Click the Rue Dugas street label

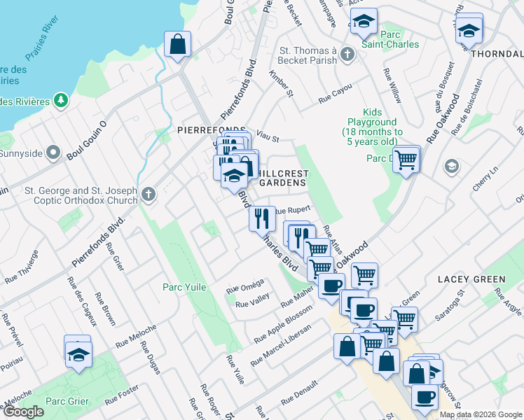coord(150,358)
